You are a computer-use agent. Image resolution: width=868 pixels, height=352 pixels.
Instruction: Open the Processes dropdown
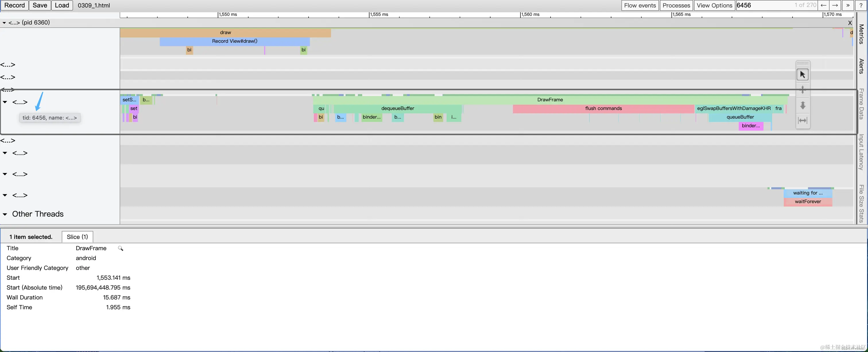tap(676, 5)
